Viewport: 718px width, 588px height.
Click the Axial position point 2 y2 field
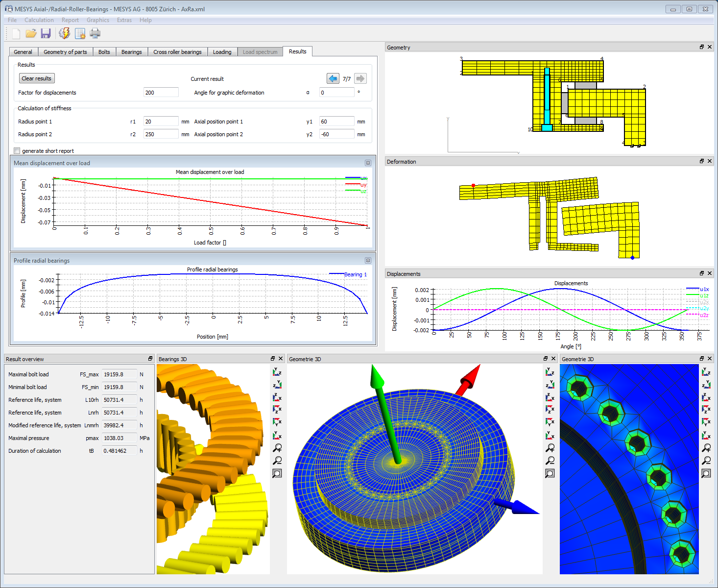(337, 134)
